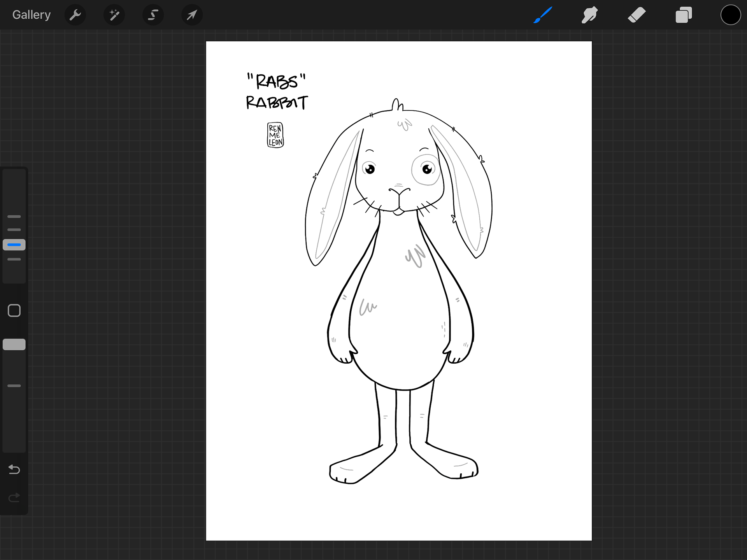Screen dimensions: 747x560
Task: Open the Layers panel
Action: (x=684, y=15)
